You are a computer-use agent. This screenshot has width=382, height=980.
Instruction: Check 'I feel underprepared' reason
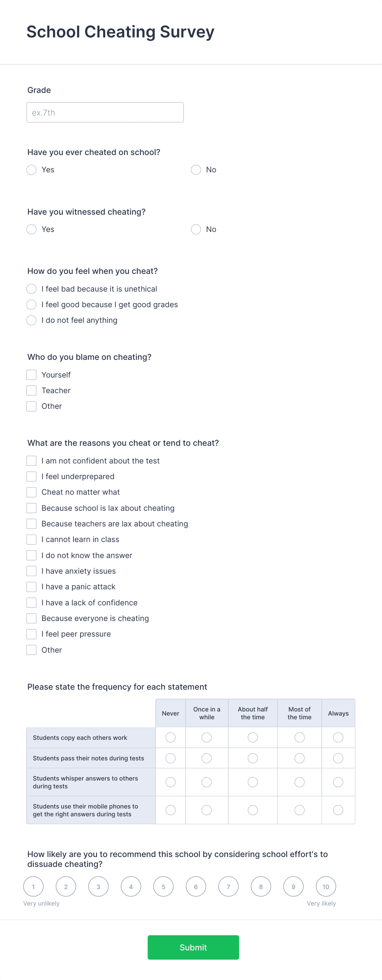(x=32, y=476)
